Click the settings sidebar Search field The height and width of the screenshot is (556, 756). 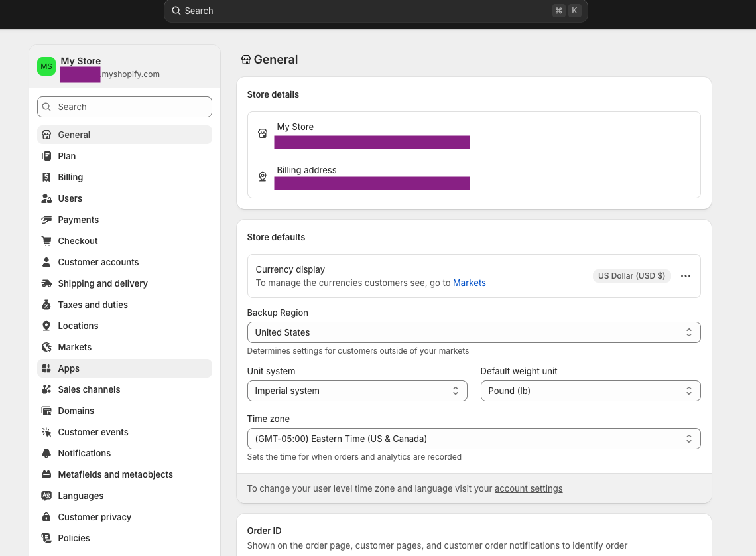[x=125, y=107]
